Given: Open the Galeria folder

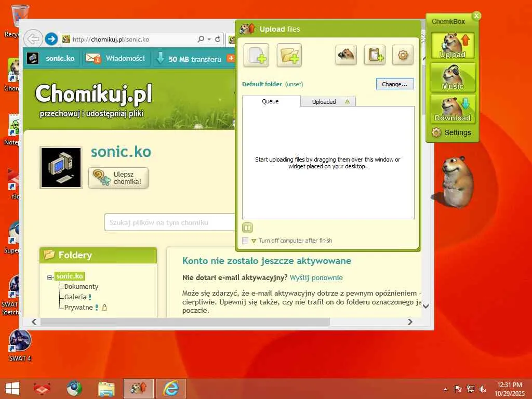Looking at the screenshot, I should pos(75,297).
